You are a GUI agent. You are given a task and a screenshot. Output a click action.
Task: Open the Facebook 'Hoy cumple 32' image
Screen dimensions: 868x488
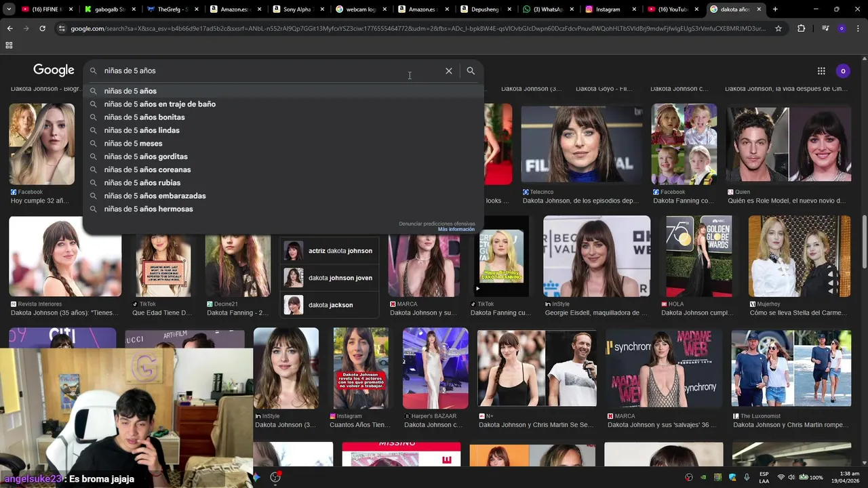41,144
